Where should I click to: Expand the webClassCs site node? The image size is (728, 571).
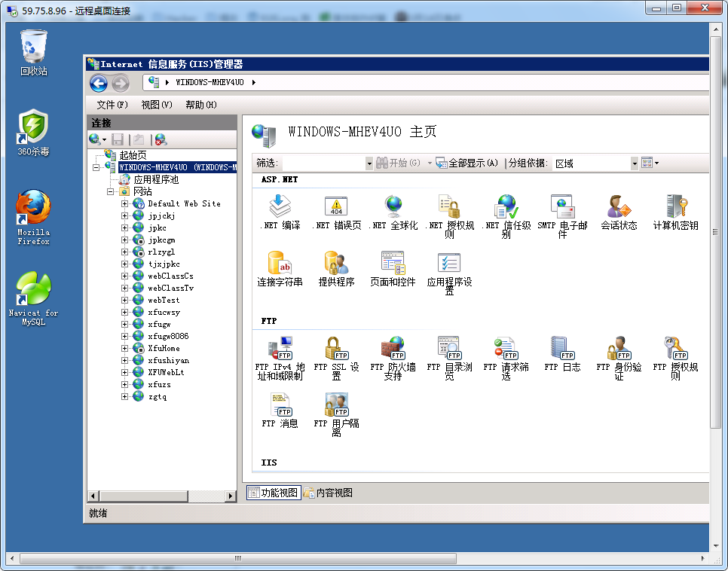(x=124, y=276)
